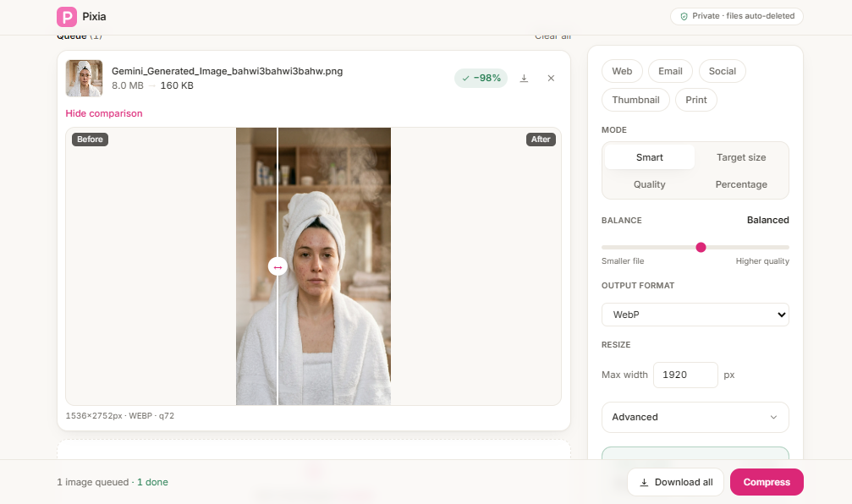Download the compressed Gemini image file
Viewport: 852px width, 504px height.
coord(524,78)
